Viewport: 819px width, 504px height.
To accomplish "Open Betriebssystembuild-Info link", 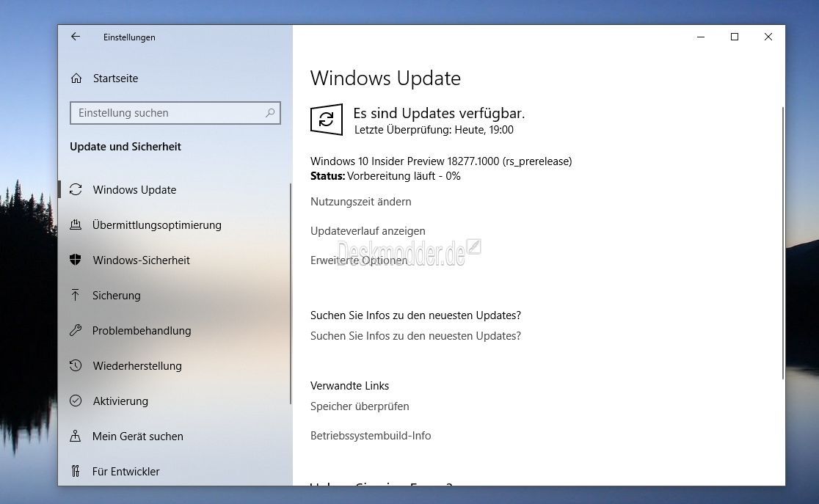I will (371, 436).
